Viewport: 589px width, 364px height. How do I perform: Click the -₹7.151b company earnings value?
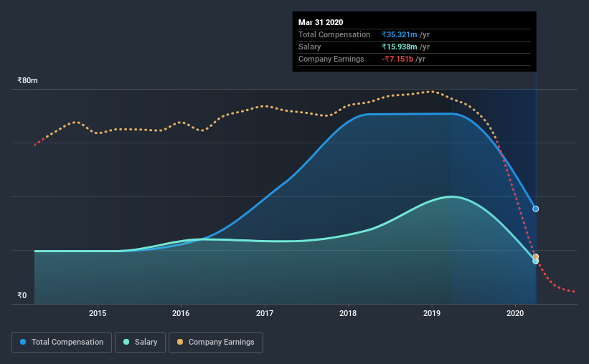(x=397, y=59)
